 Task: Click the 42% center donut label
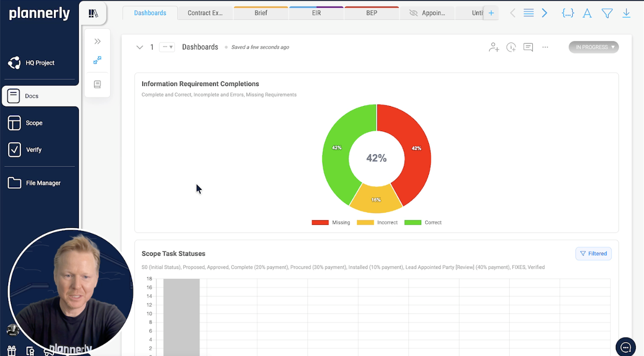click(377, 158)
